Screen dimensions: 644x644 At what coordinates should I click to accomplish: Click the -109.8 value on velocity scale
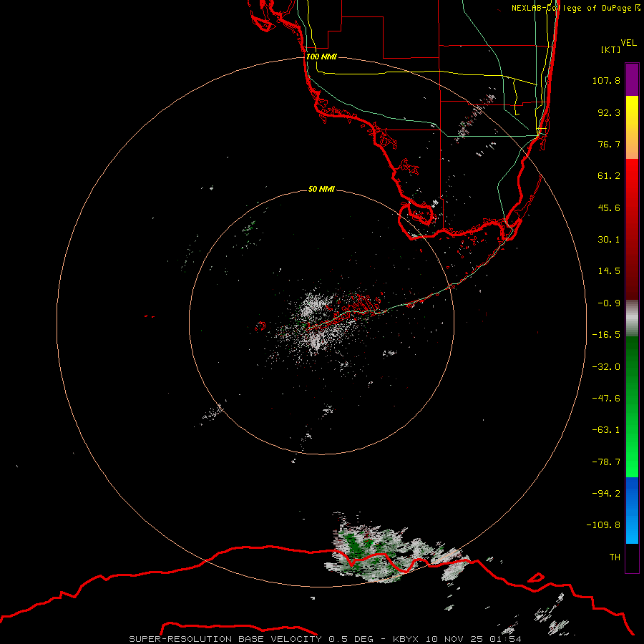(x=603, y=525)
